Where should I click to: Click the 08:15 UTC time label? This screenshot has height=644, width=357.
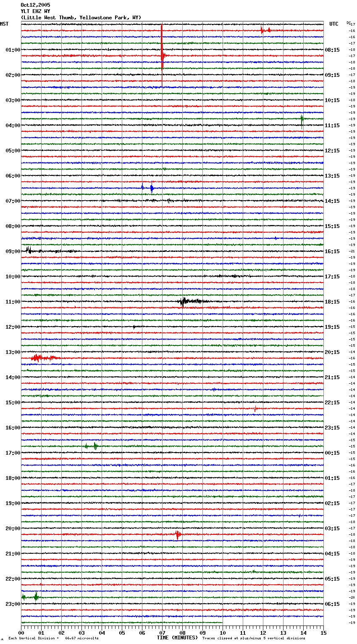point(332,50)
